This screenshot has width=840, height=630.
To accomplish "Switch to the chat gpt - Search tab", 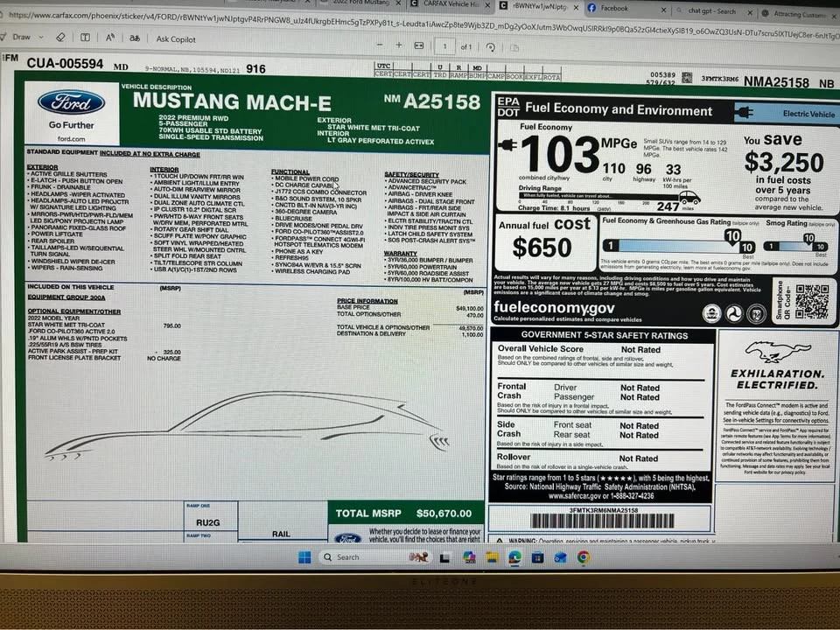I will (x=711, y=10).
